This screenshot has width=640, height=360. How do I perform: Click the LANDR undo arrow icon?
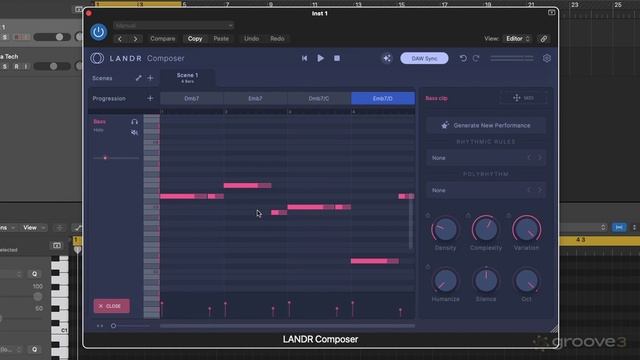tap(463, 58)
